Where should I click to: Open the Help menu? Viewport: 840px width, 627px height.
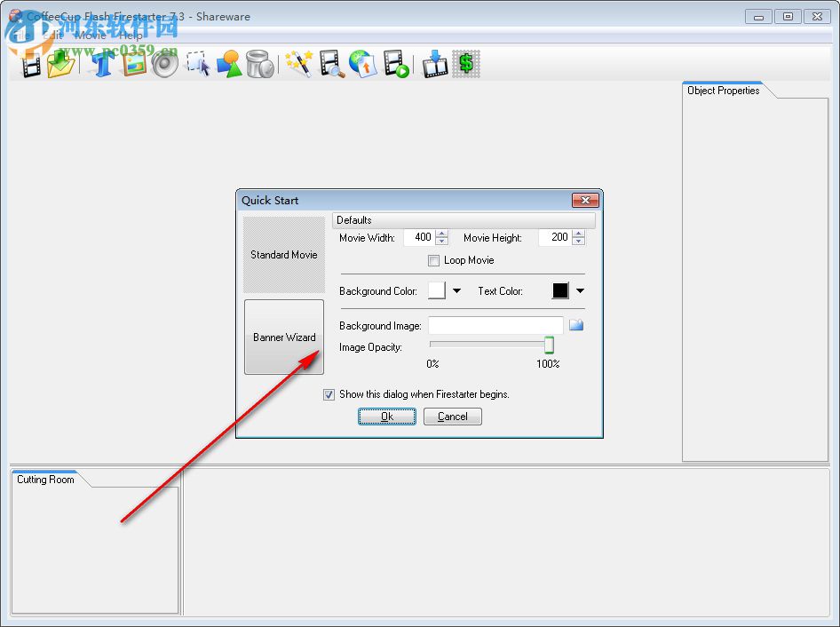point(131,36)
